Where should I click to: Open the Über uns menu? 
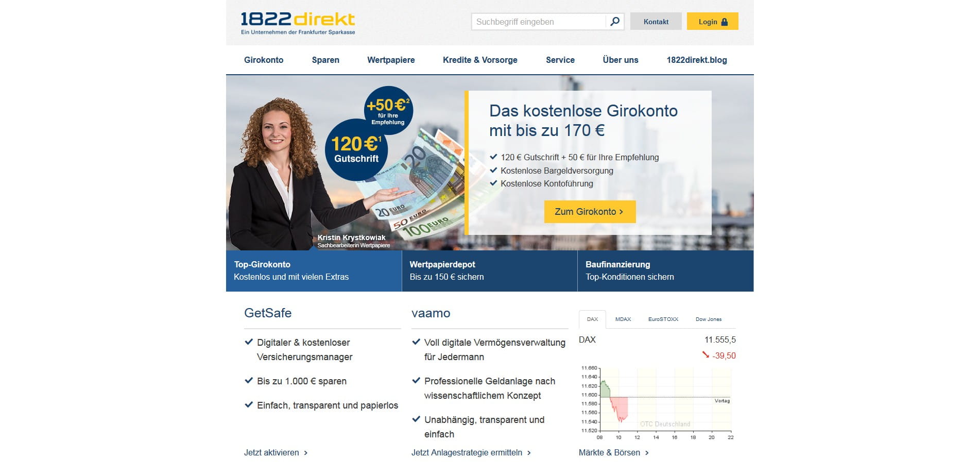click(x=621, y=60)
